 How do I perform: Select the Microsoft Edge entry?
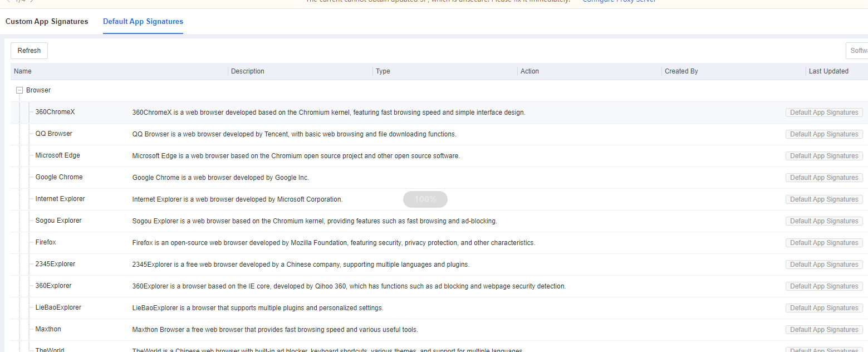[x=58, y=155]
